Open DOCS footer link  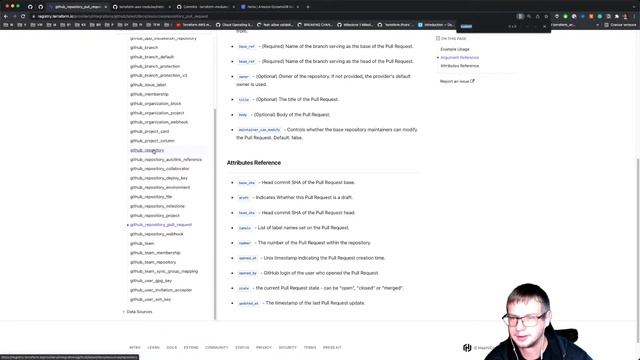(172, 348)
